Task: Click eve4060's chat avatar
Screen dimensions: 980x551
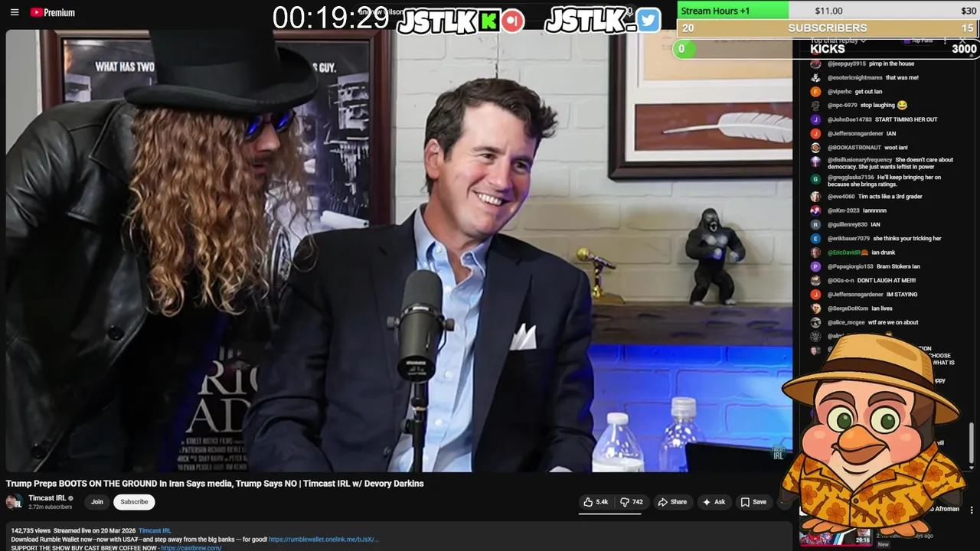Action: 815,197
